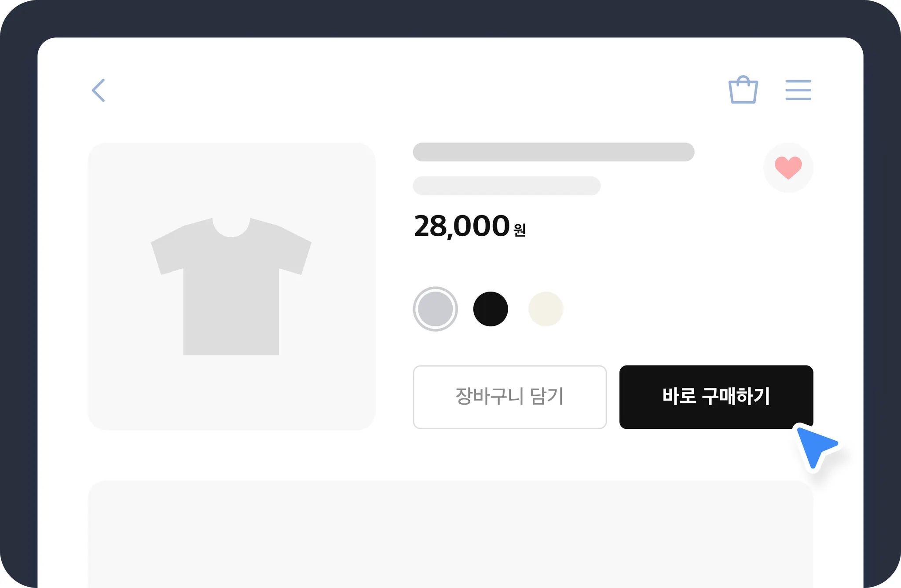Select the gray color swatch
This screenshot has height=588, width=901.
coord(436,309)
